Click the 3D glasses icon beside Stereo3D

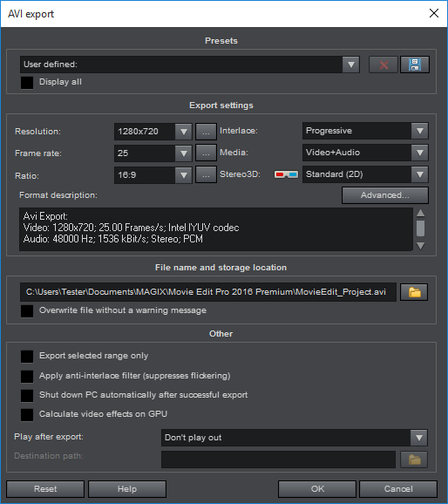click(286, 174)
